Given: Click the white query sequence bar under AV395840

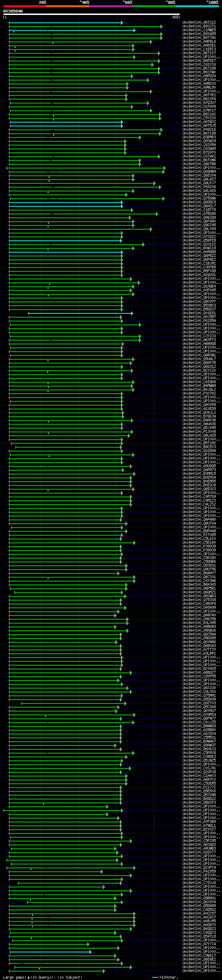Looking at the screenshot, I should (x=91, y=15).
